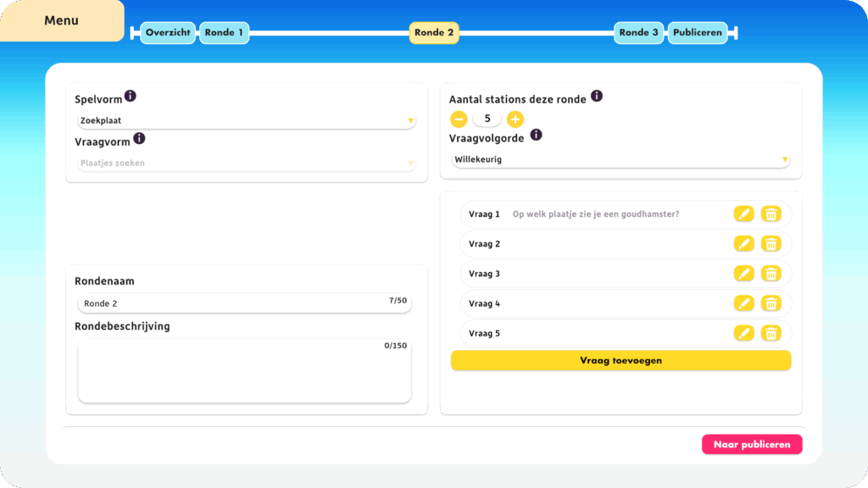The width and height of the screenshot is (868, 488).
Task: Open the Spelvorm dropdown showing Zoekplaat
Action: pos(246,121)
